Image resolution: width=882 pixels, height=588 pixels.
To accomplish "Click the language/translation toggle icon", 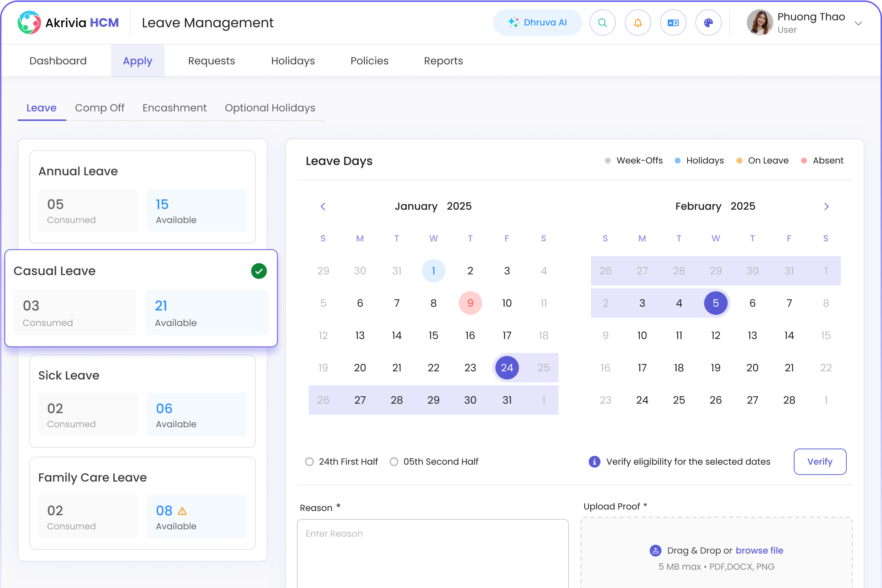I will [673, 23].
